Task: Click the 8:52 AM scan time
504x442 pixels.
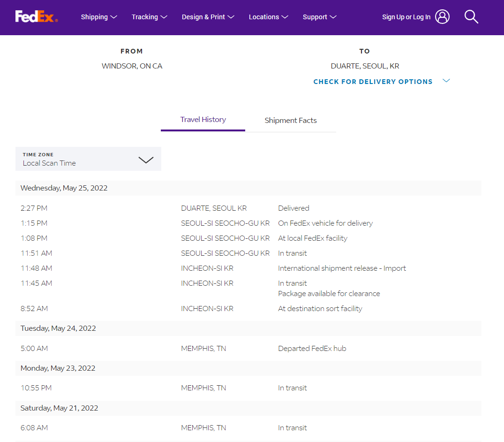Action: point(34,308)
